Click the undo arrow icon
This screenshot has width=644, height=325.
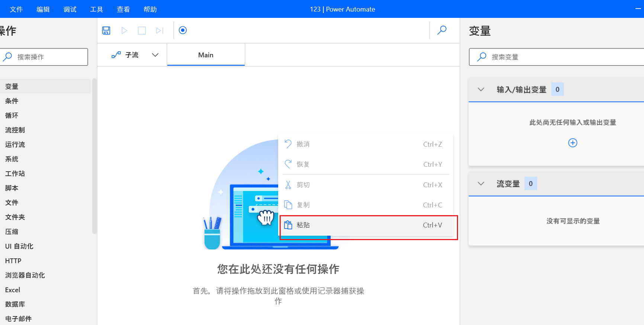(288, 144)
